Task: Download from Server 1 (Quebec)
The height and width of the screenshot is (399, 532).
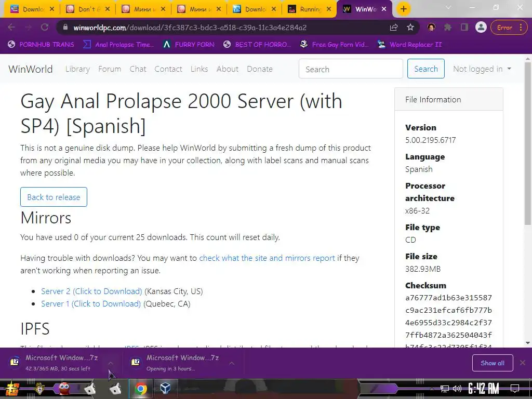Action: tap(91, 303)
